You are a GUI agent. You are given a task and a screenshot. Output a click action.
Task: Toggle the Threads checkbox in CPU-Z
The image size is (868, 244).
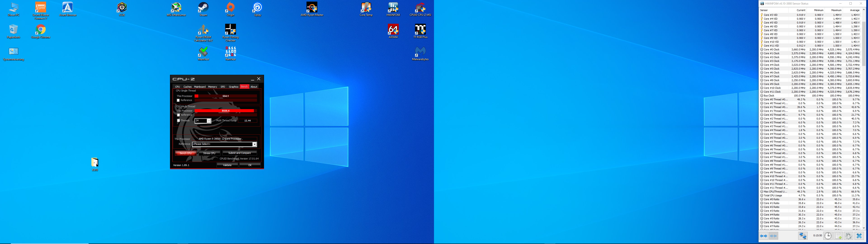point(178,121)
